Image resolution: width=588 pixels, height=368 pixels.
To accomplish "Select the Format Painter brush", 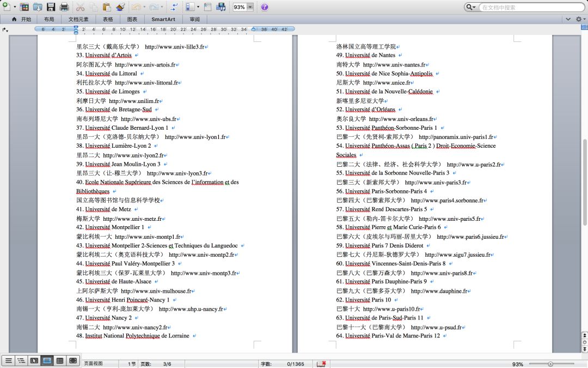I will pos(120,7).
